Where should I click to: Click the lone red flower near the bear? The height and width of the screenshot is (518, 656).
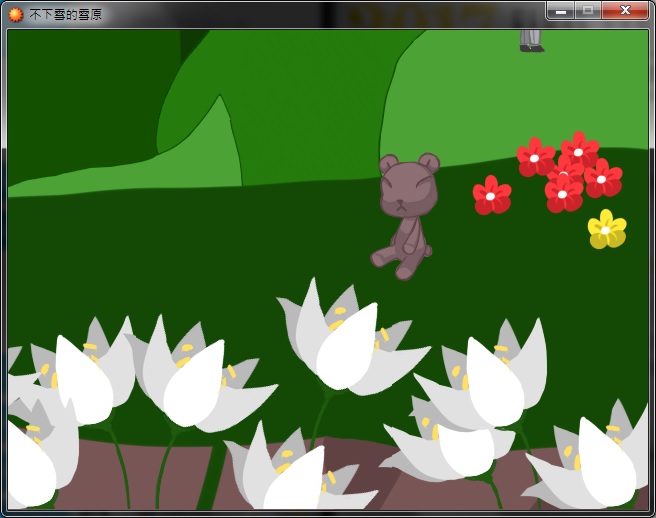(x=492, y=195)
